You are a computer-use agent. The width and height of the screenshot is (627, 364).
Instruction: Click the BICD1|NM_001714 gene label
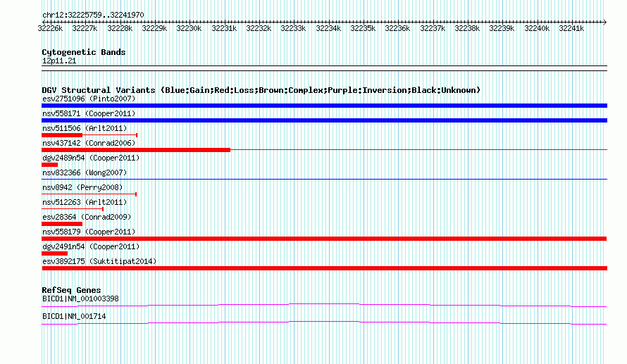(74, 316)
